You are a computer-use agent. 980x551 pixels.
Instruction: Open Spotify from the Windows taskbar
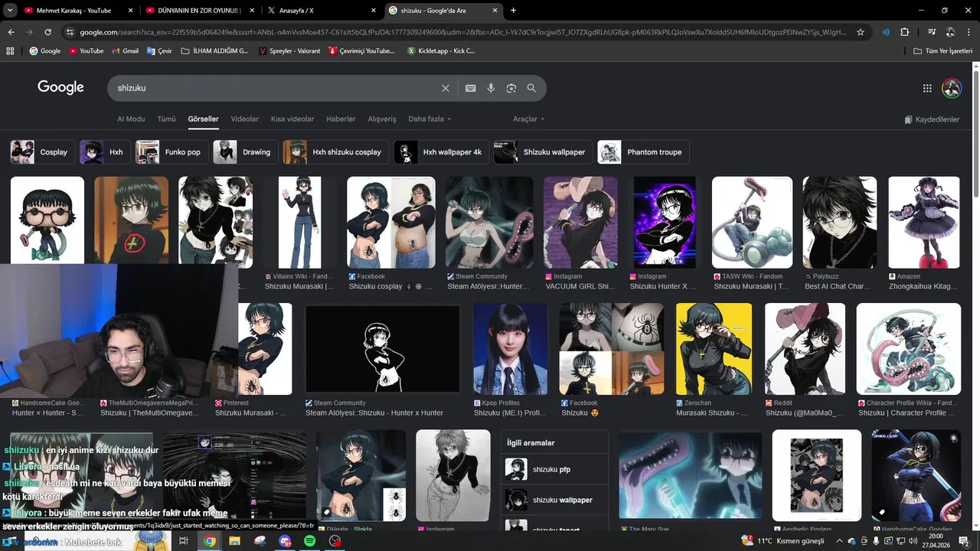tap(310, 541)
